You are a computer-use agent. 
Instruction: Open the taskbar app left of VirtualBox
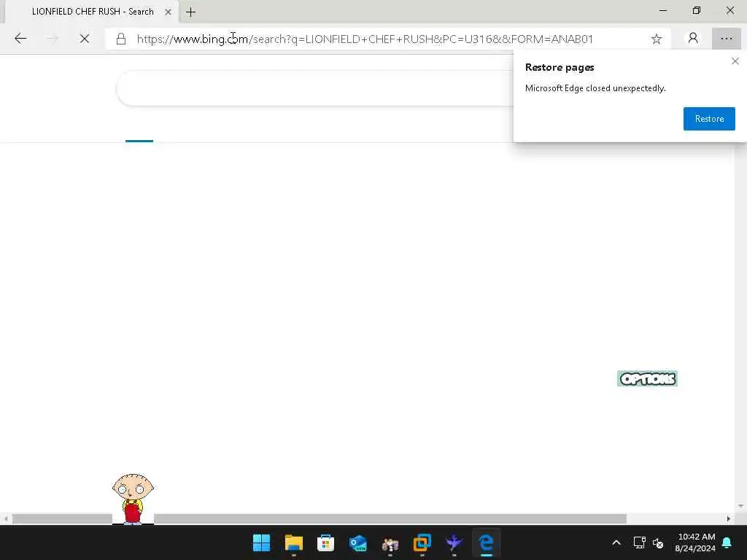390,543
